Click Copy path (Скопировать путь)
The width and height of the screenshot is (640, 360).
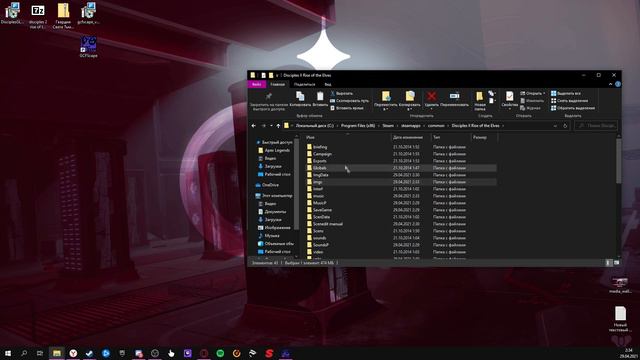pyautogui.click(x=349, y=101)
